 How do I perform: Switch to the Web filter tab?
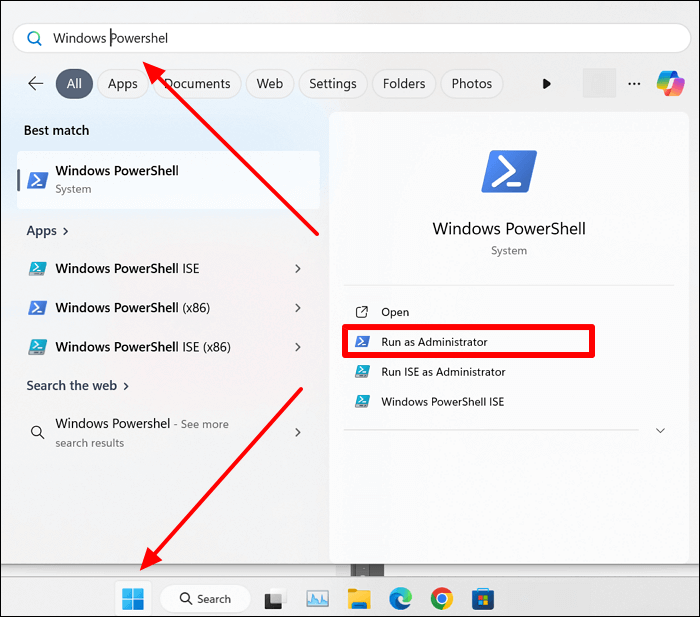point(270,83)
